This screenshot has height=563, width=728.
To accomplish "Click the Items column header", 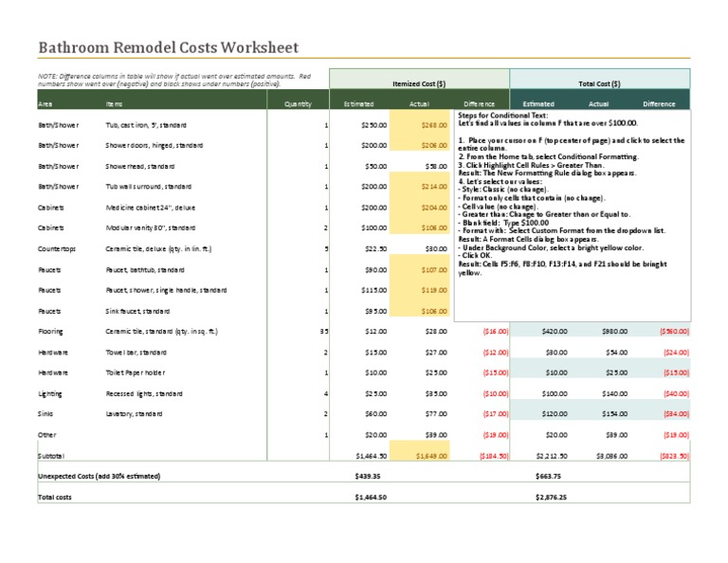I will 115,103.
